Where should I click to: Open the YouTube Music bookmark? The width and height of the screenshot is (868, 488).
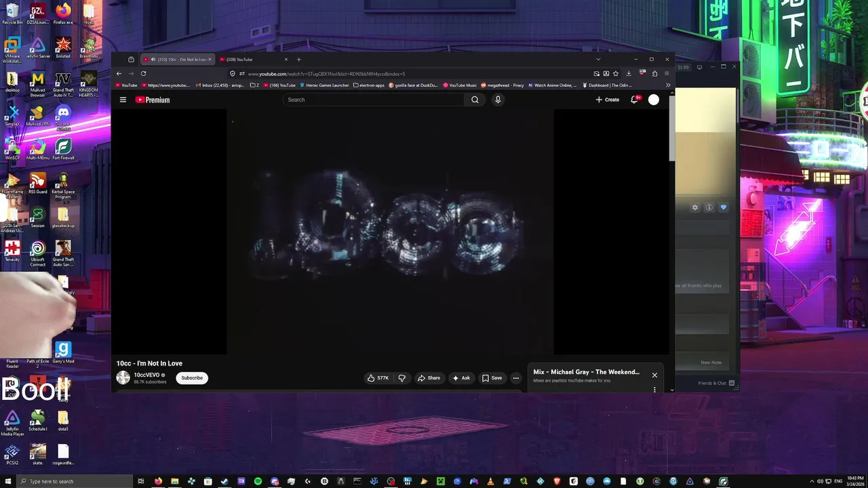(x=460, y=85)
